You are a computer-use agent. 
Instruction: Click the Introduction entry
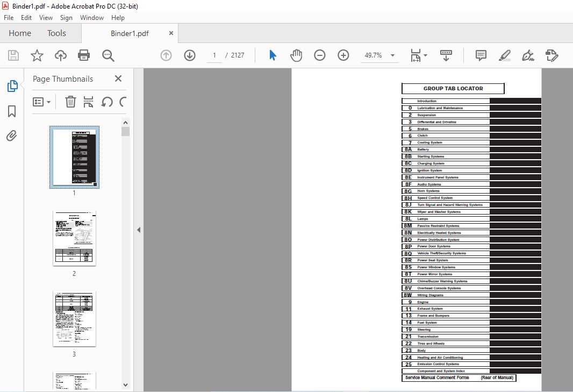coord(446,101)
